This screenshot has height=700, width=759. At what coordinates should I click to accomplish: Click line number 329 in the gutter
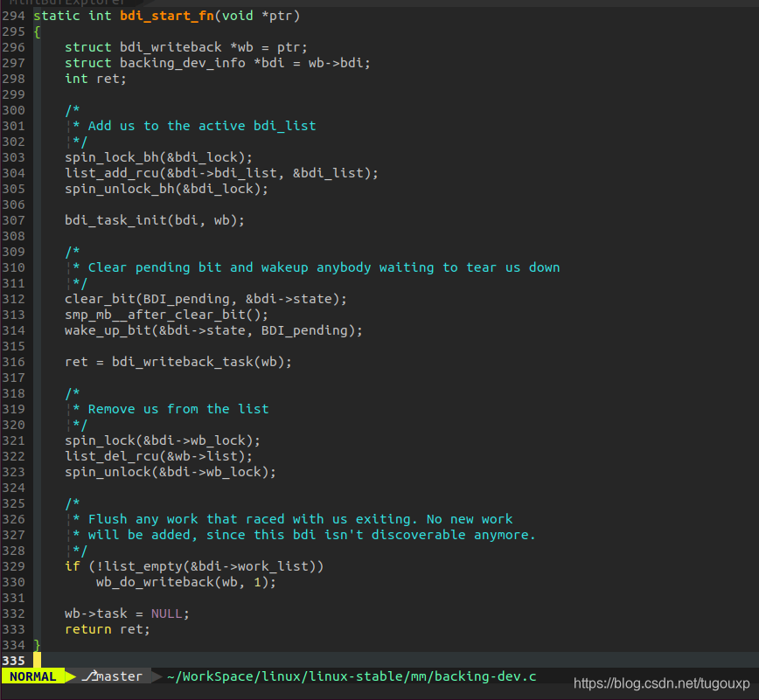click(14, 566)
